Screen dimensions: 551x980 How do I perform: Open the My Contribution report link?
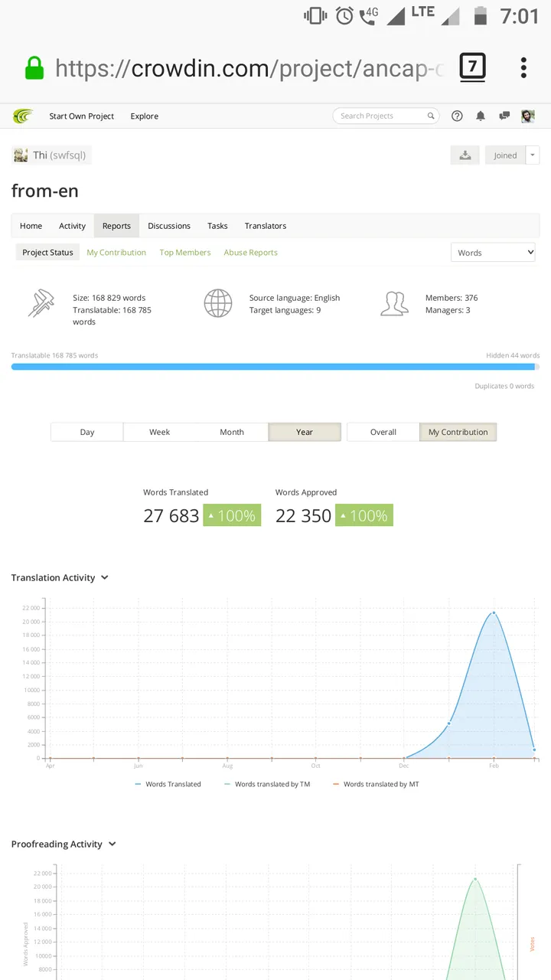(x=116, y=253)
